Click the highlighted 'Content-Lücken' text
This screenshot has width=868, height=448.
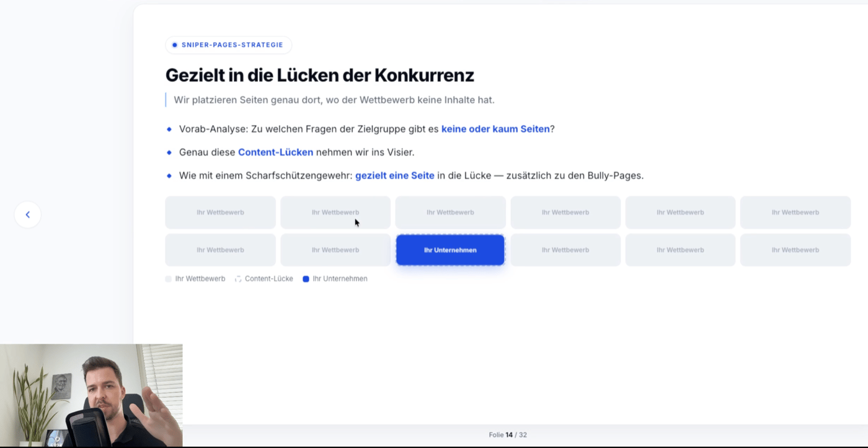tap(275, 152)
